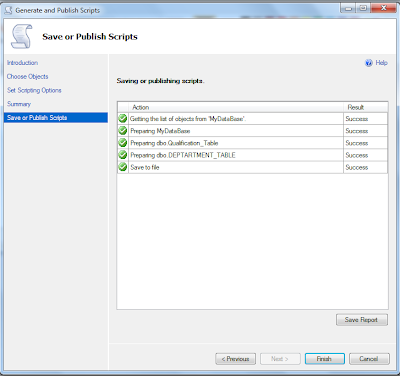Click the Success result for dbo.DEPTARTMENT_TABLE
The height and width of the screenshot is (376, 400).
point(357,155)
